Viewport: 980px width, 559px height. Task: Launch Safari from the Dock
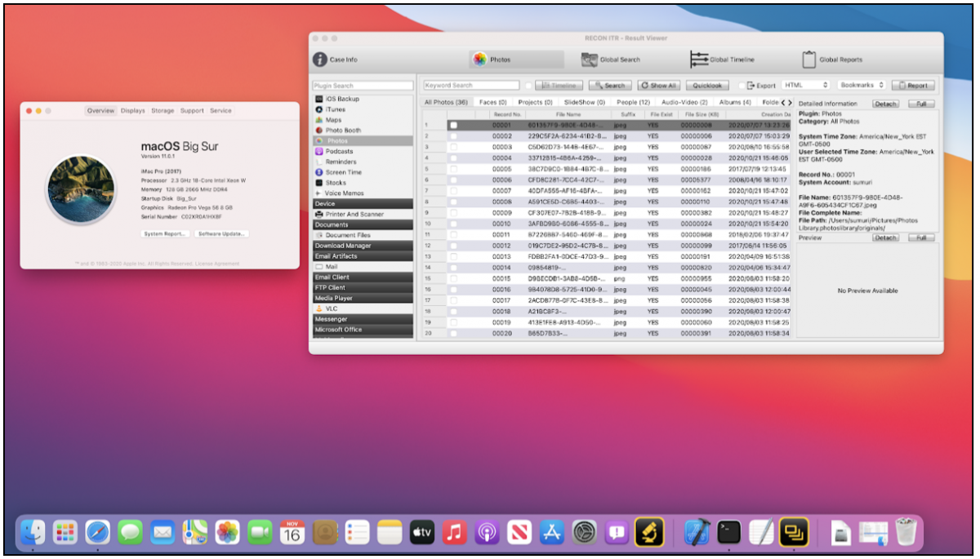[97, 533]
